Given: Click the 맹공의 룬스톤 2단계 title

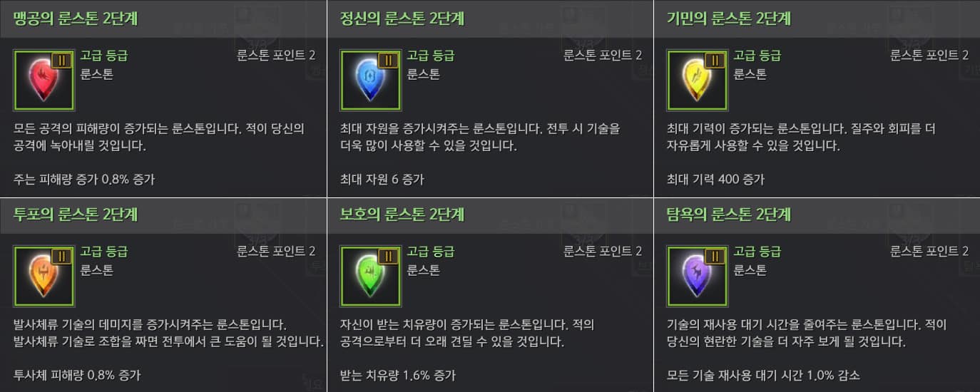Looking at the screenshot, I should pyautogui.click(x=76, y=19).
